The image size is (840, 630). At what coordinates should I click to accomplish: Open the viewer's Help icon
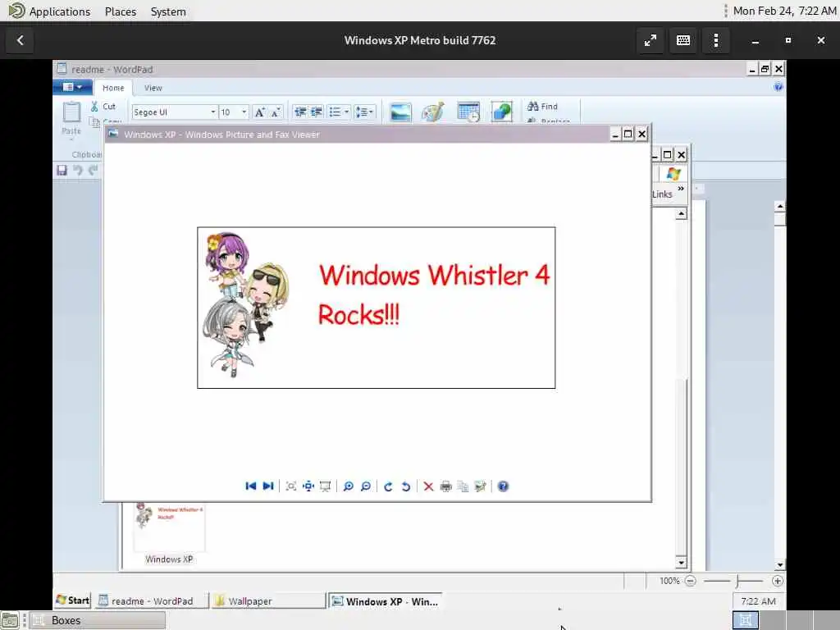[x=503, y=486]
